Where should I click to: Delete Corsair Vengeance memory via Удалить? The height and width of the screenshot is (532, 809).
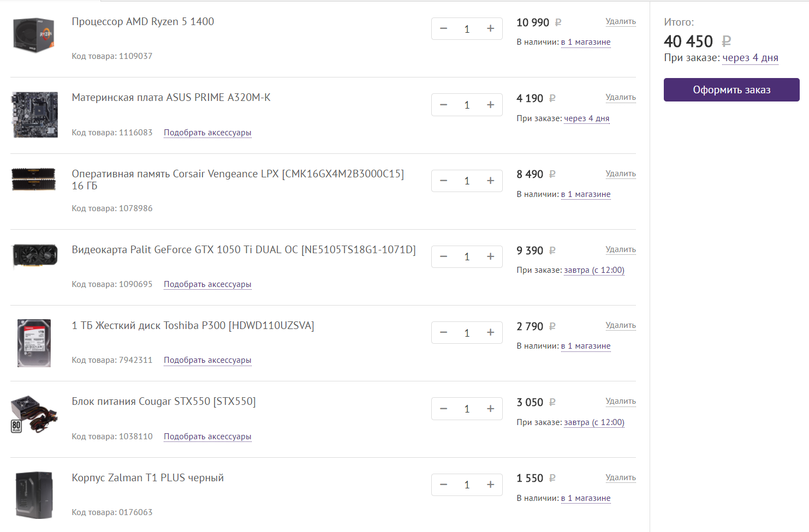coord(620,174)
